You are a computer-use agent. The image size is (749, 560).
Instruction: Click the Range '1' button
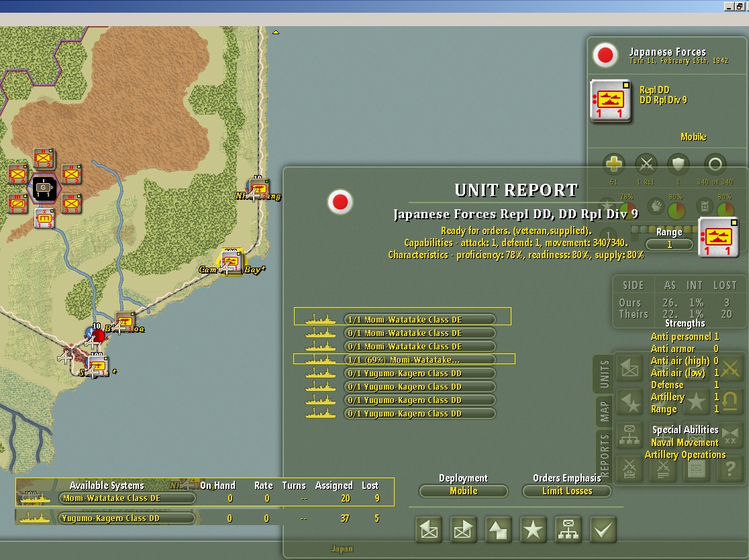669,244
